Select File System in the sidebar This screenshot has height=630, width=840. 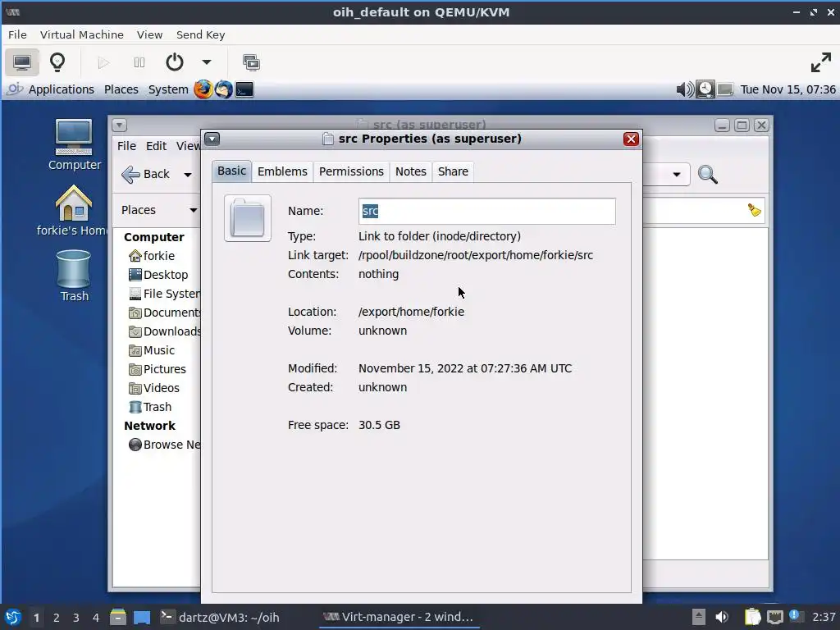click(x=165, y=294)
